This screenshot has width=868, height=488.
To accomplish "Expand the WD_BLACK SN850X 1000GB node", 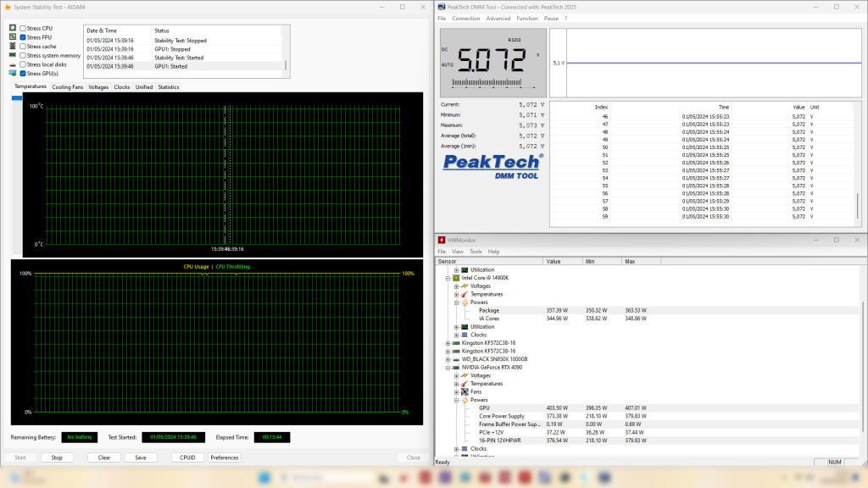I will (x=448, y=359).
